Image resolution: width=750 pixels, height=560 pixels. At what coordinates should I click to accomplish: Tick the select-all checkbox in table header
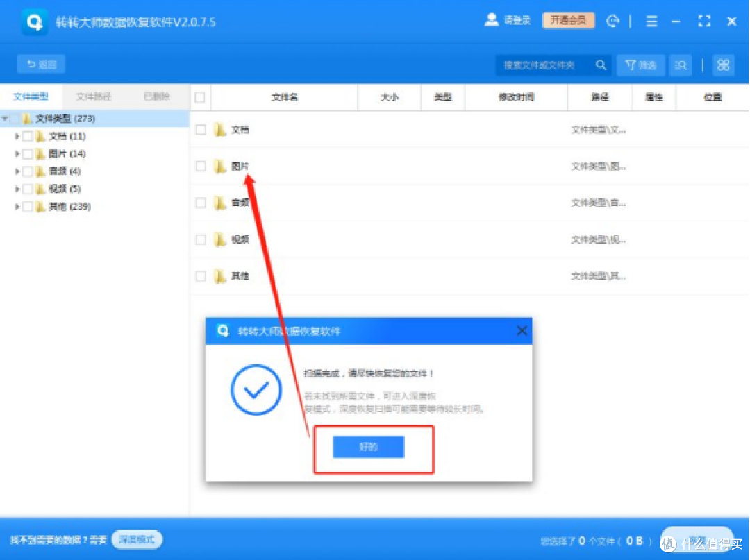[200, 97]
